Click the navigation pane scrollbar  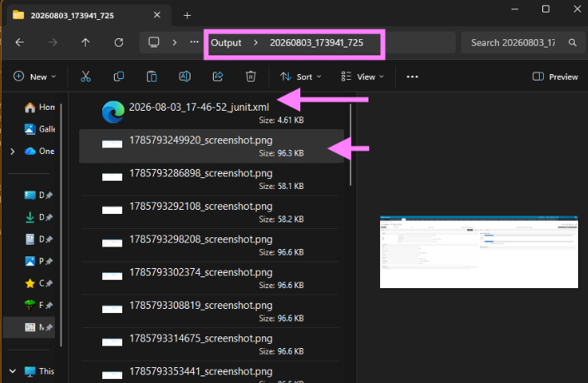pos(61,226)
